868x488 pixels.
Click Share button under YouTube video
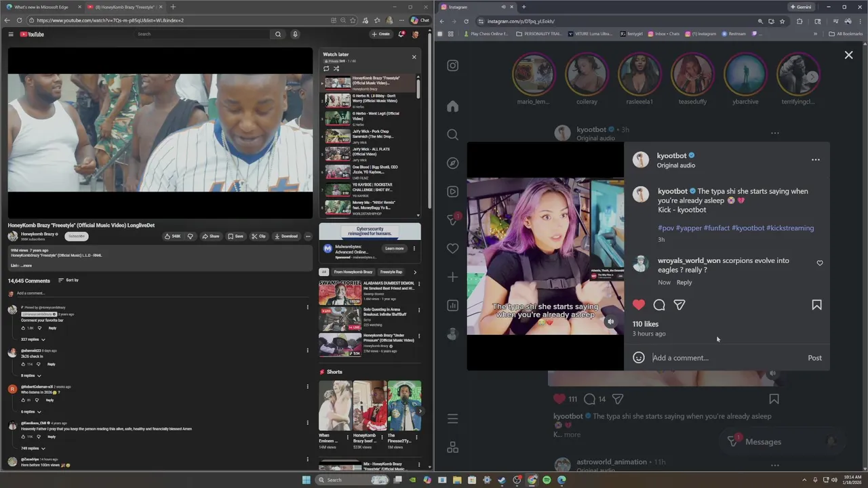click(x=210, y=236)
